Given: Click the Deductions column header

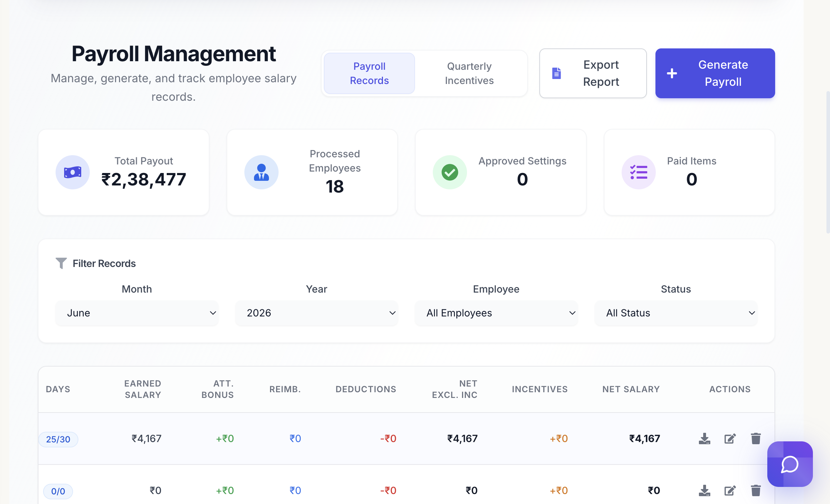Looking at the screenshot, I should tap(366, 389).
